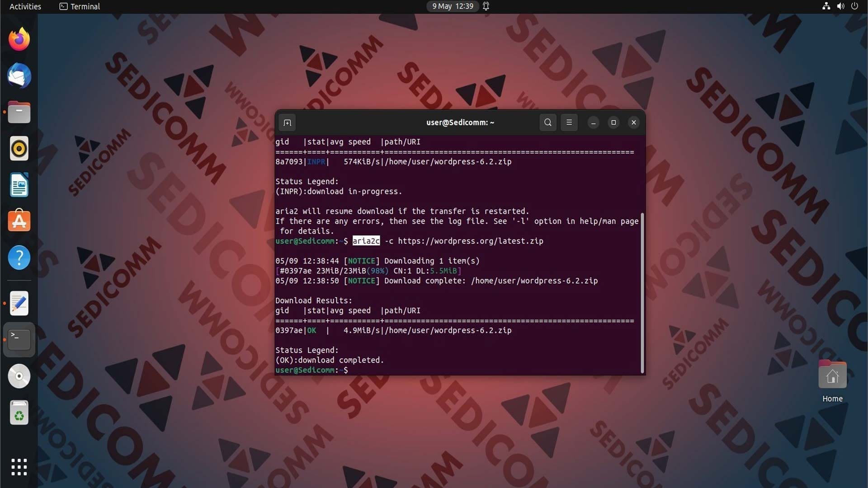Image resolution: width=868 pixels, height=488 pixels.
Task: Click the last prompt line user@Sedicomm
Action: pos(311,370)
